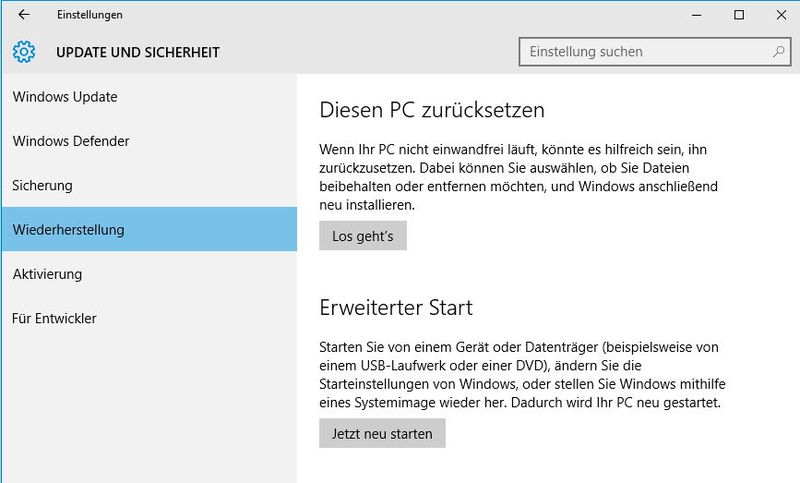Click the magnifier search icon
Viewport: 800px width, 483px height.
[779, 52]
